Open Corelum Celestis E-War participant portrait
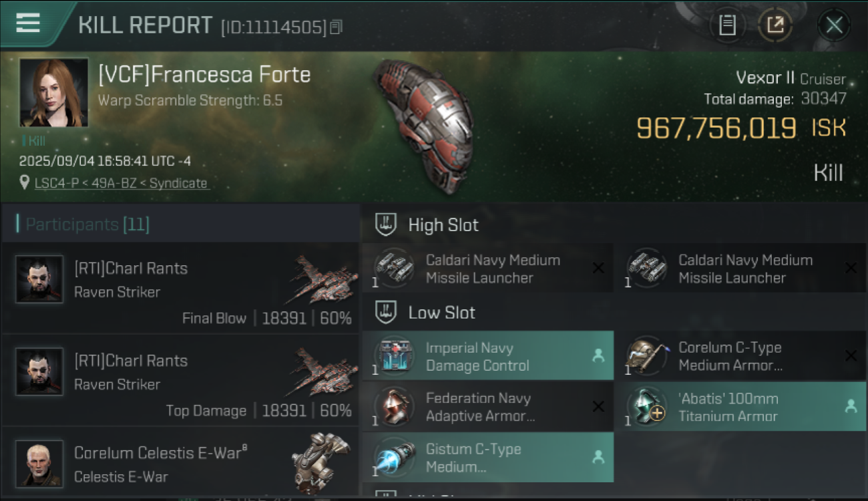Viewport: 868px width, 501px height. click(39, 463)
